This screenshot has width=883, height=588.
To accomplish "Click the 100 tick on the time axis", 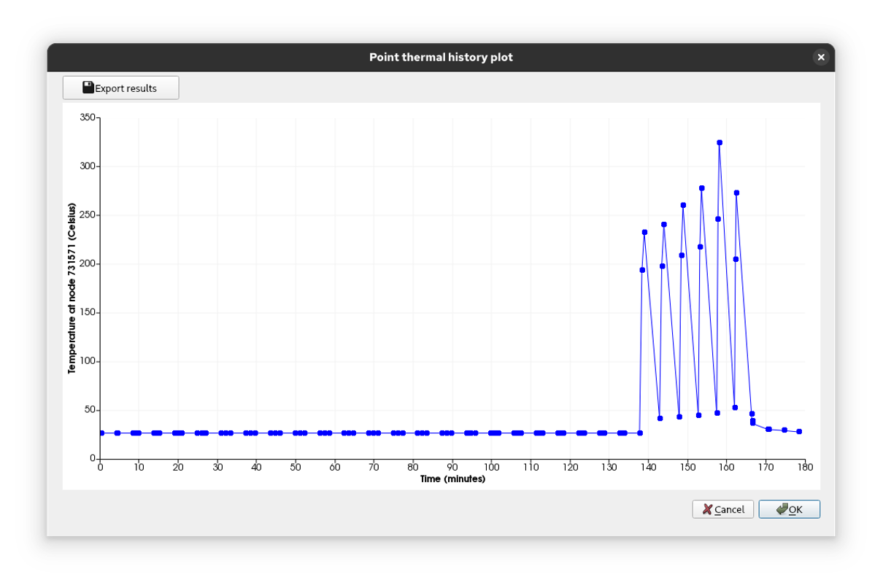I will click(x=491, y=467).
